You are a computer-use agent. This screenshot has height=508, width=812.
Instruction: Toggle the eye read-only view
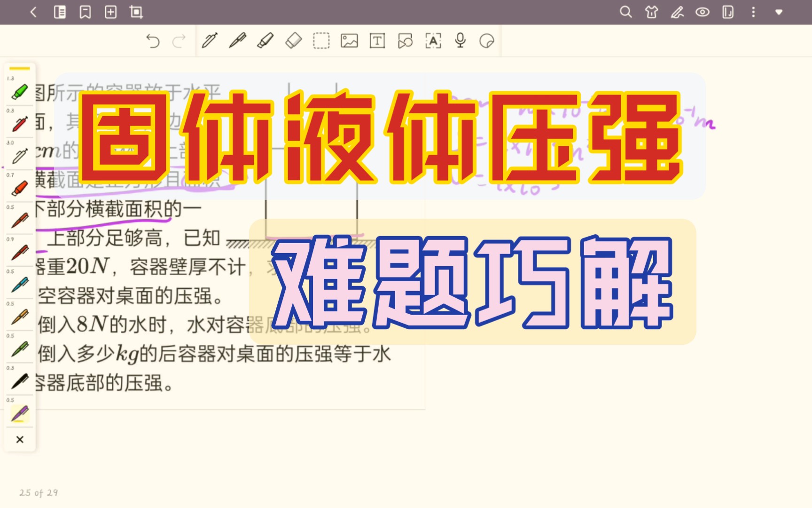click(x=703, y=12)
